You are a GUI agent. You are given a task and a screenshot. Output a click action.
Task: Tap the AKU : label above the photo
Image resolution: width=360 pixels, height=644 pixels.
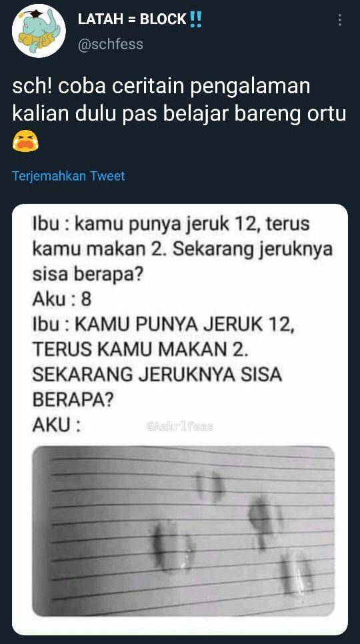tap(56, 426)
